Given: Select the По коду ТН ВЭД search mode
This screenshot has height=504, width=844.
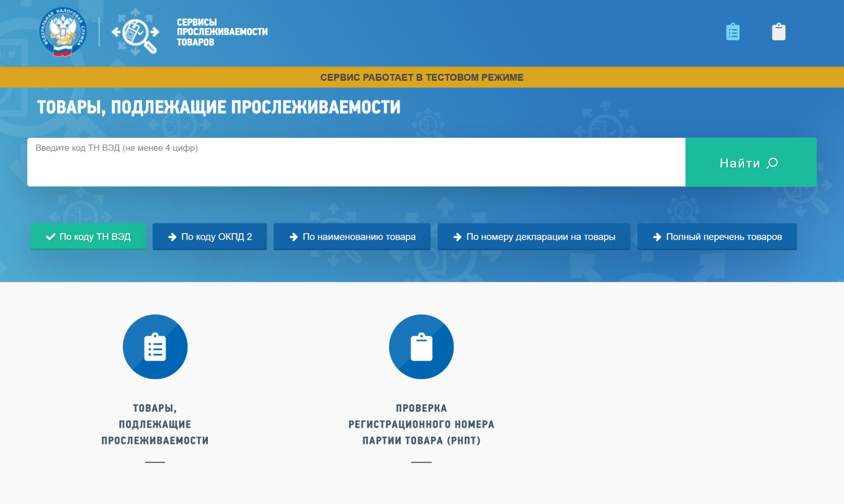Looking at the screenshot, I should [x=88, y=236].
